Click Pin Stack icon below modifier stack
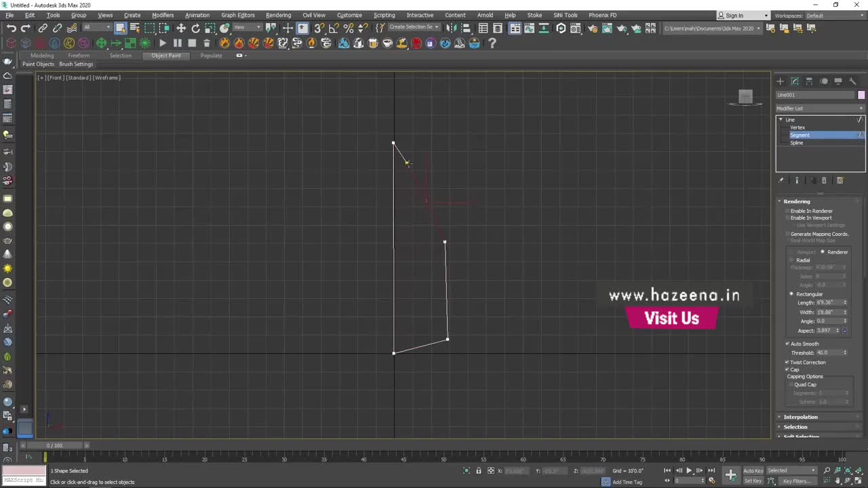The image size is (868, 488). coord(781,180)
